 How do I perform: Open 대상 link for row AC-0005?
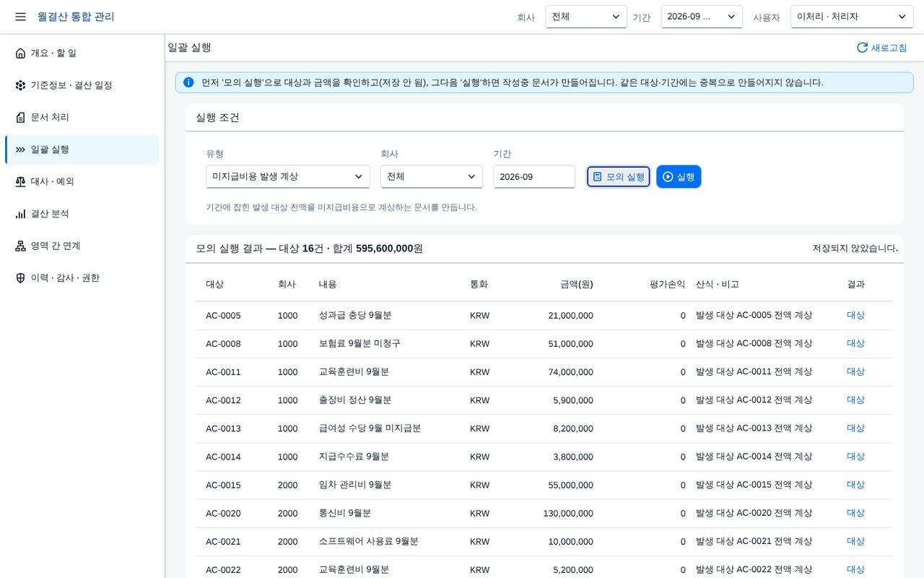855,315
